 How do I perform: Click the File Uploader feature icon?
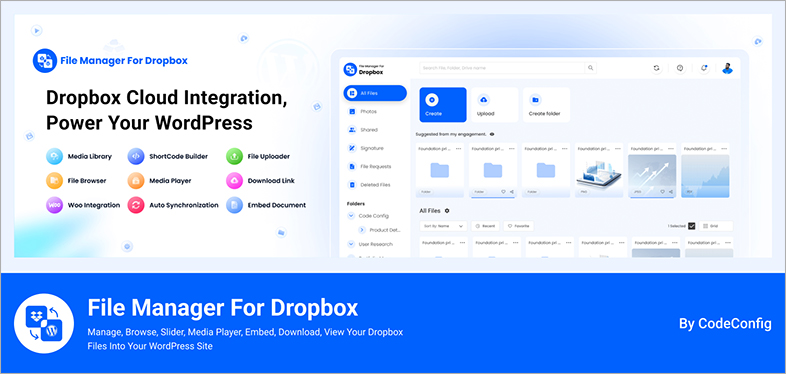coord(234,156)
